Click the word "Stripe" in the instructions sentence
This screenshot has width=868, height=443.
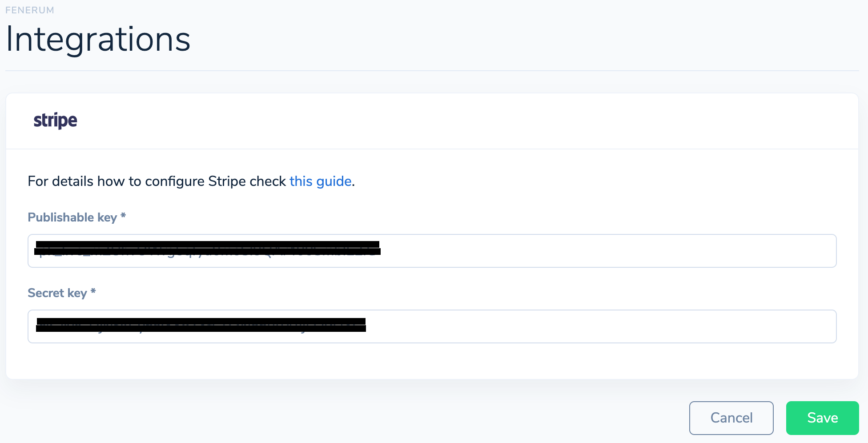227,181
